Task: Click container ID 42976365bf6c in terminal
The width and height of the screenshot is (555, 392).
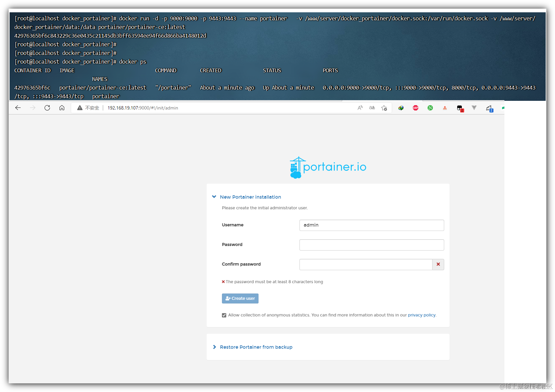Action: tap(32, 88)
